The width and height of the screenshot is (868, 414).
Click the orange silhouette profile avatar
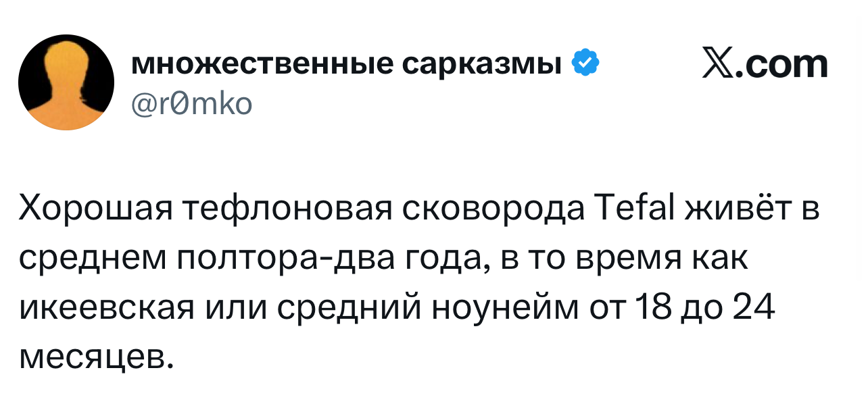(x=67, y=82)
